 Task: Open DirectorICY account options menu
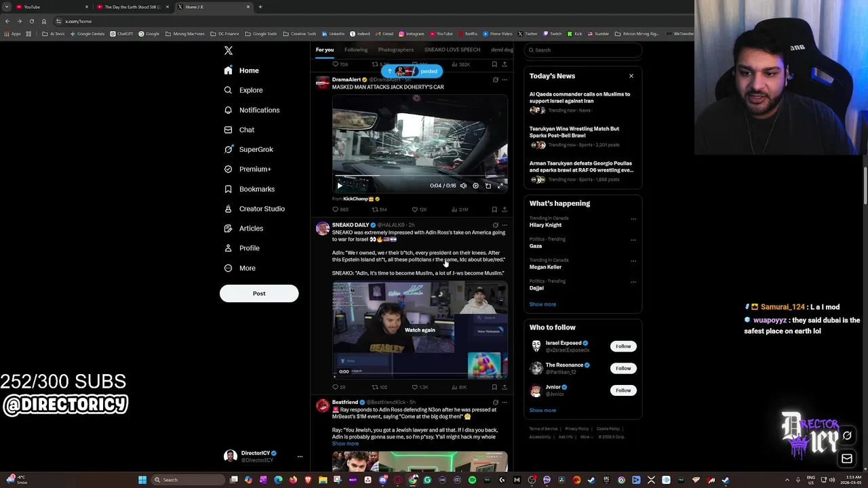pyautogui.click(x=300, y=457)
